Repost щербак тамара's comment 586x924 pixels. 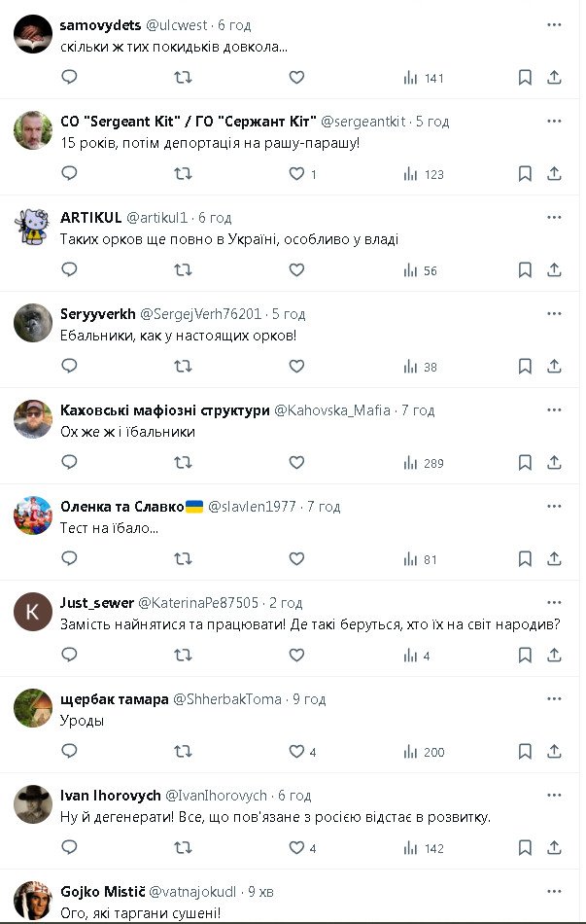(x=182, y=752)
